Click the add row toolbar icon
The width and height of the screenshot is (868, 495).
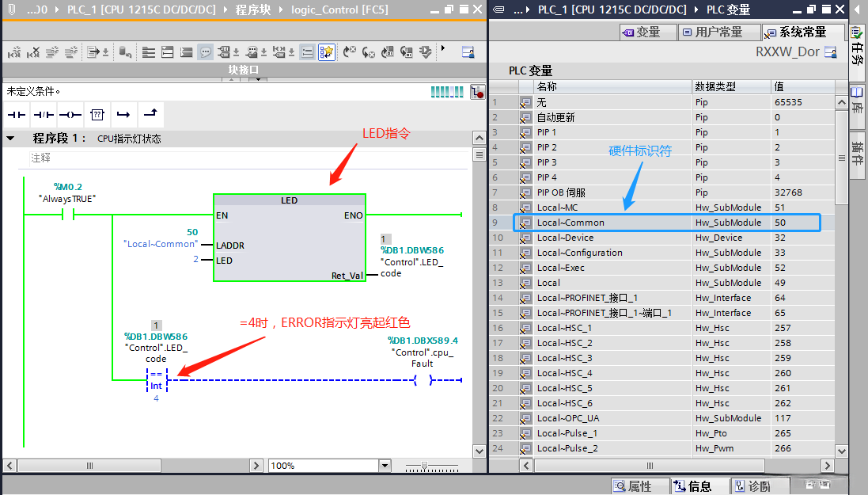tap(71, 52)
